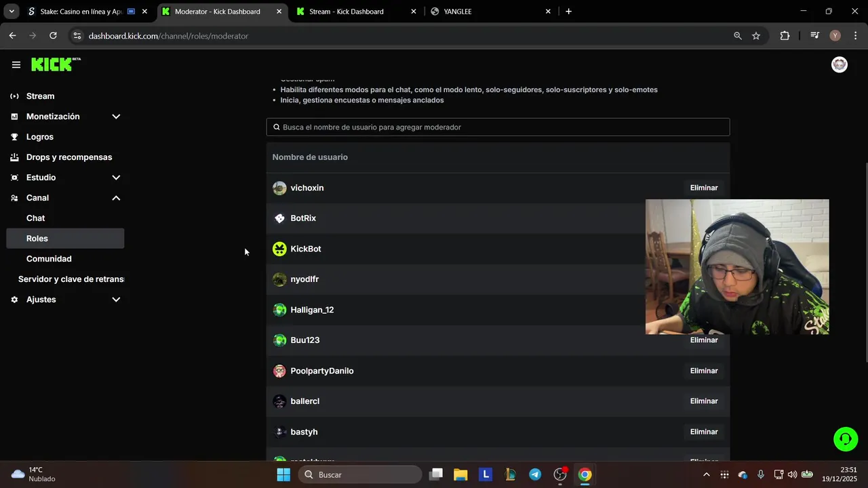This screenshot has height=488, width=868.
Task: Click the BotRix avatar icon
Action: (279, 218)
